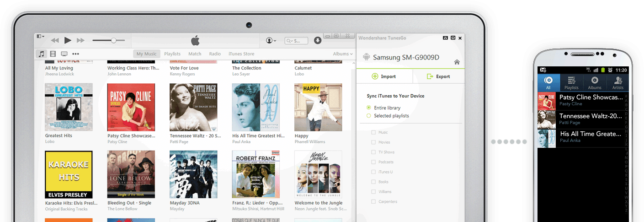Open Patsy Cline Showcase album cover in iTunes
644x222 pixels.
(131, 107)
